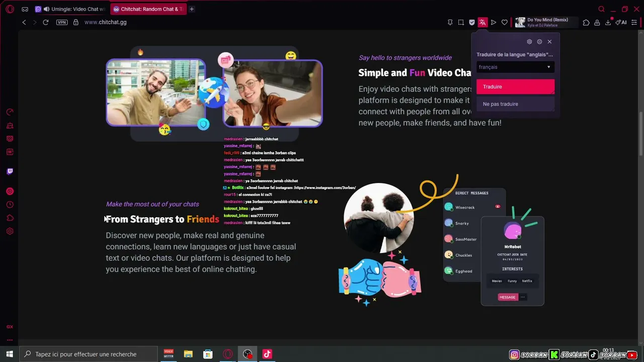644x362 pixels.
Task: Select SassMaster in direct messages
Action: [x=460, y=239]
